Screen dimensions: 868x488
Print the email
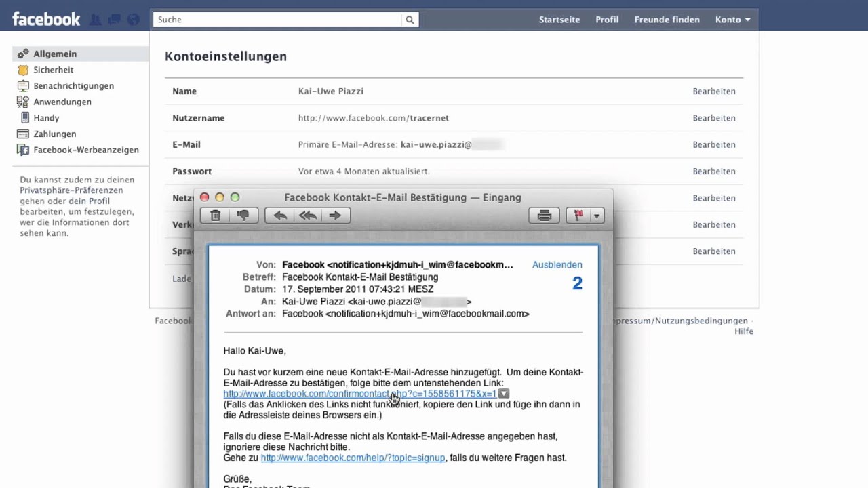tap(544, 216)
